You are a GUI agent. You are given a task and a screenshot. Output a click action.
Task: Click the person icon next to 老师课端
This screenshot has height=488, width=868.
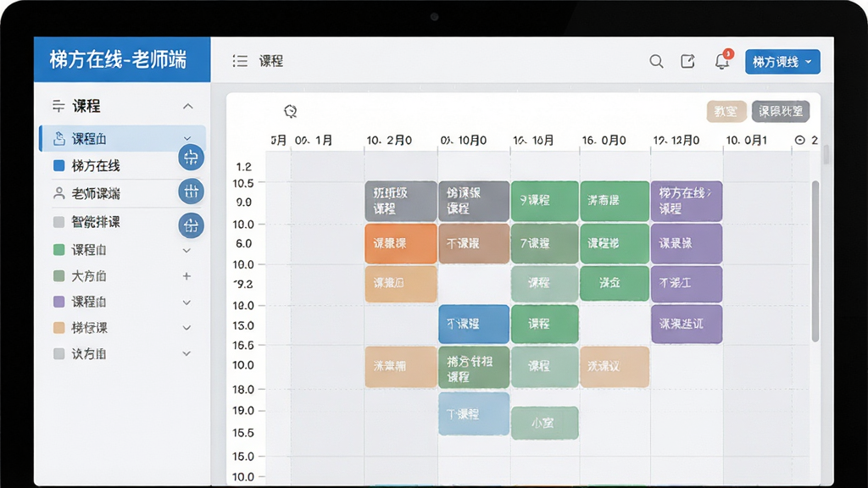[x=58, y=193]
